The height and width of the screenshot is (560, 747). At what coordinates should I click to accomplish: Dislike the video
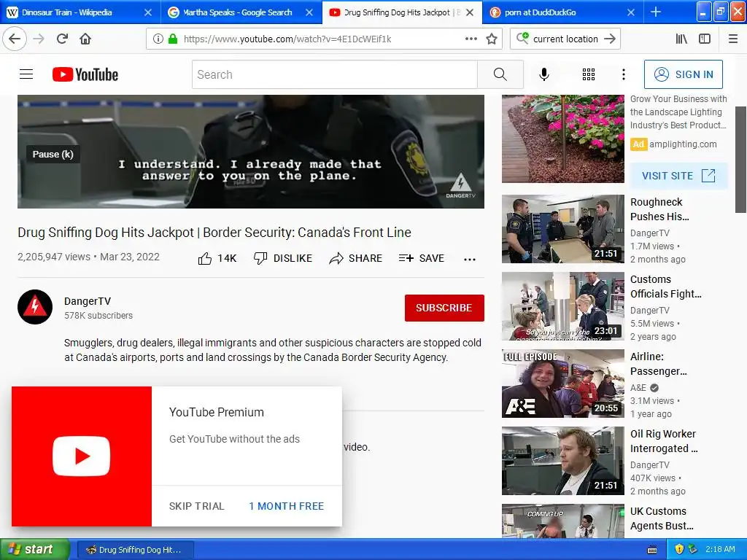[282, 258]
